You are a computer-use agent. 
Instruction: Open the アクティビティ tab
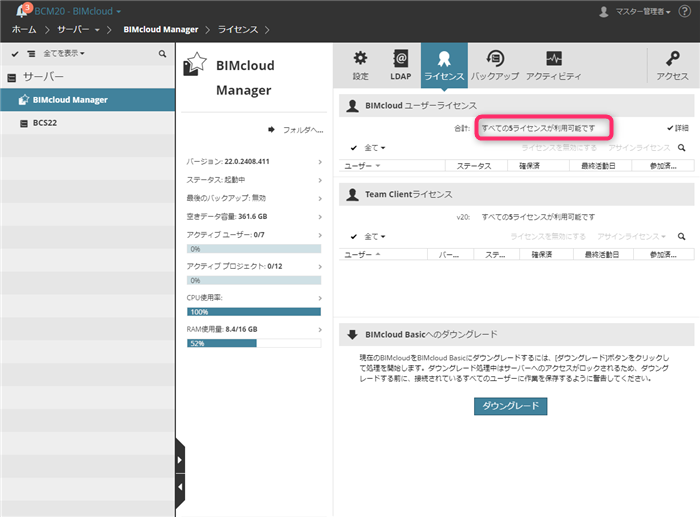[554, 65]
